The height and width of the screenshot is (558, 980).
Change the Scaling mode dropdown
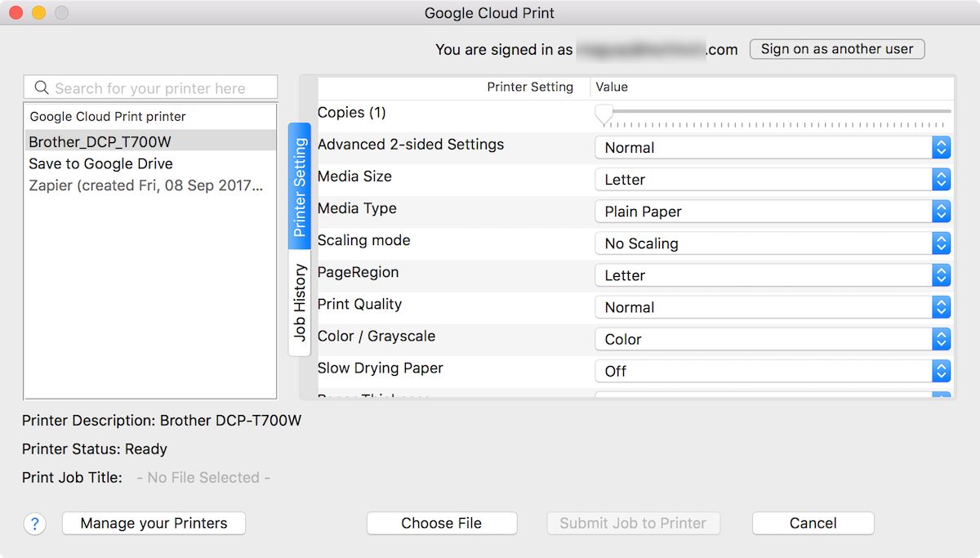[772, 243]
